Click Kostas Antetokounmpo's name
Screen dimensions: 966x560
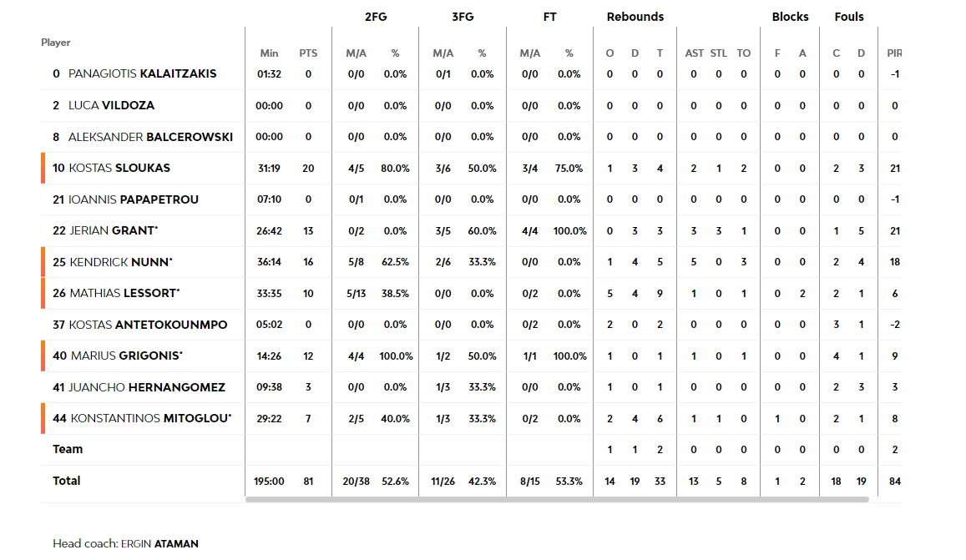click(148, 325)
